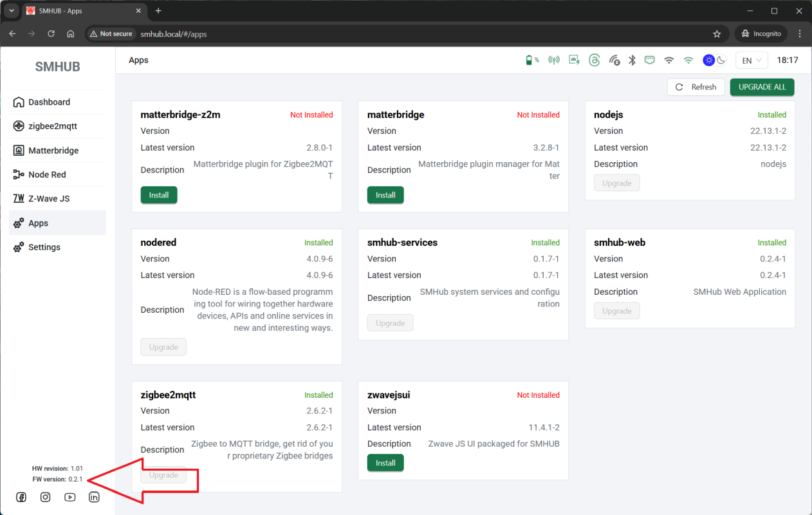
Task: Open the Chrome three-dot menu
Action: point(800,33)
